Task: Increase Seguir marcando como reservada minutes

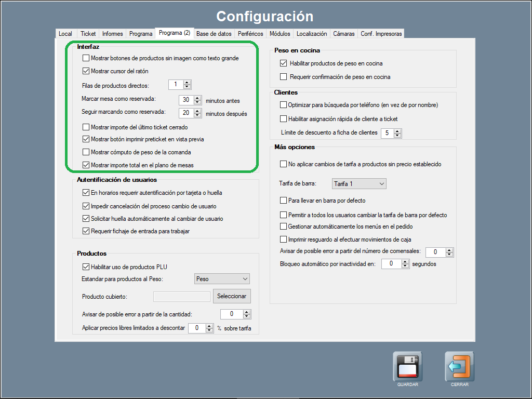Action: 197,111
